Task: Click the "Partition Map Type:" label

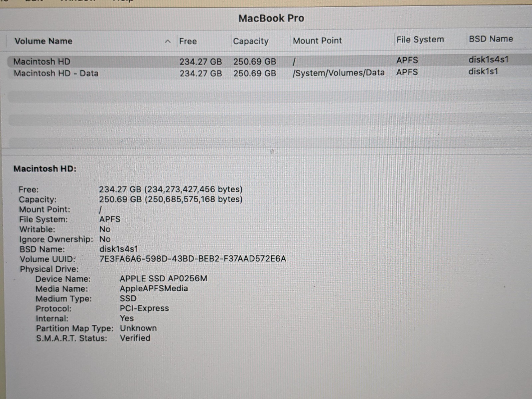Action: pyautogui.click(x=74, y=328)
